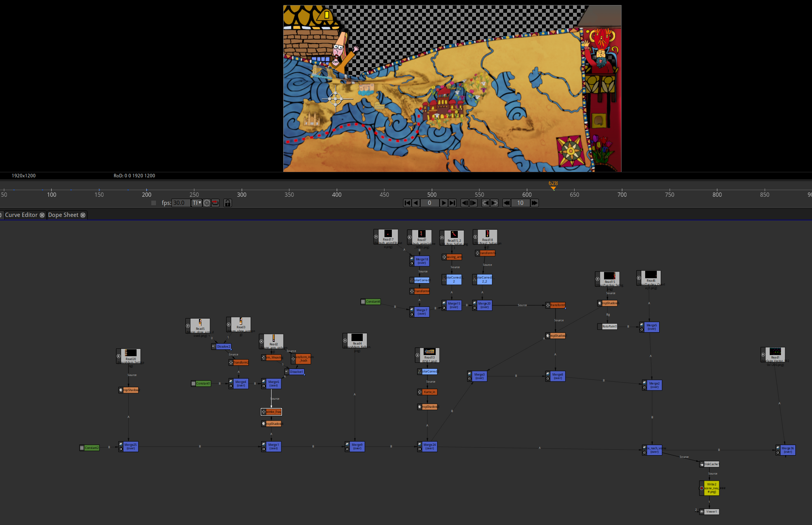Click the merge icon on Merge9 node

click(x=347, y=444)
